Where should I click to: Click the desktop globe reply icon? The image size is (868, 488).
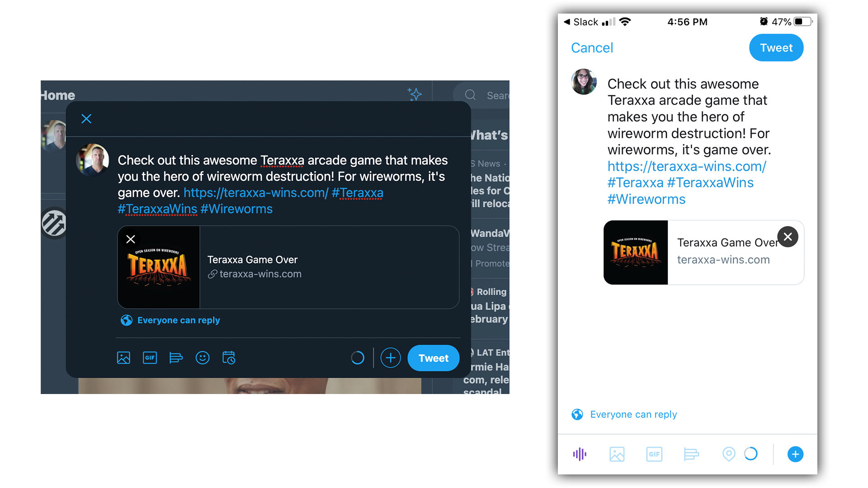(x=127, y=320)
